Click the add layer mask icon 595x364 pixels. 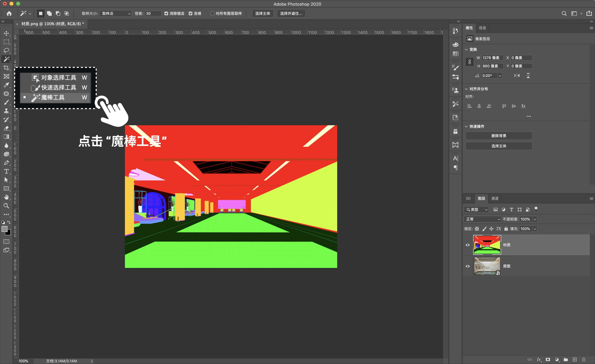tap(548, 359)
